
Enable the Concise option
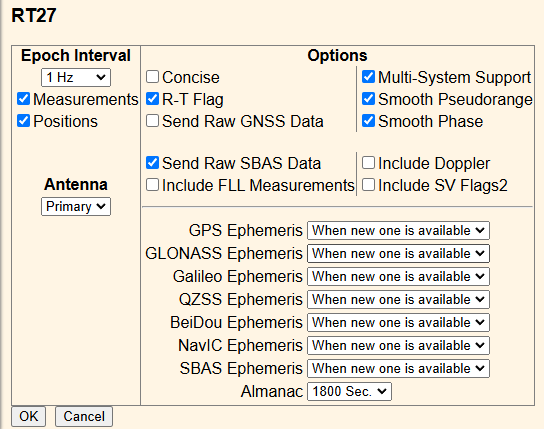tap(152, 77)
